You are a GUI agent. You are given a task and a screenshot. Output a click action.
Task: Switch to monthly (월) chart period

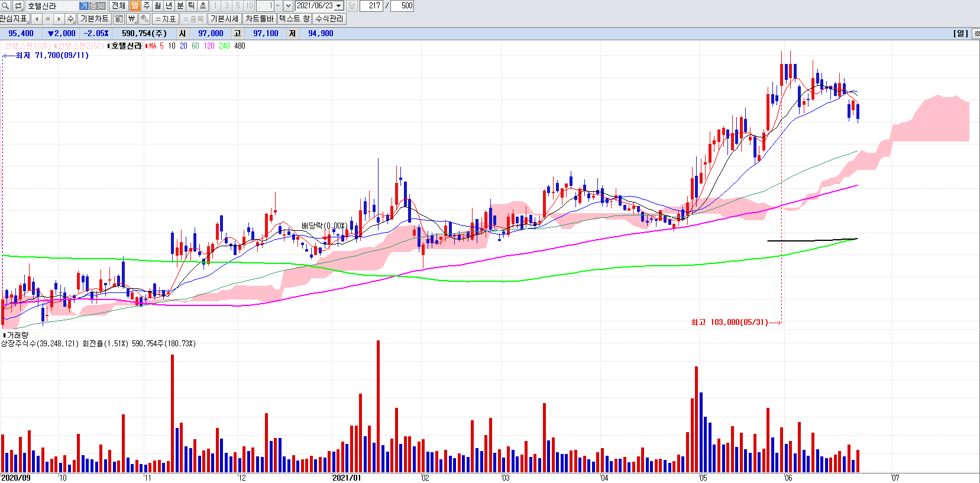(157, 6)
